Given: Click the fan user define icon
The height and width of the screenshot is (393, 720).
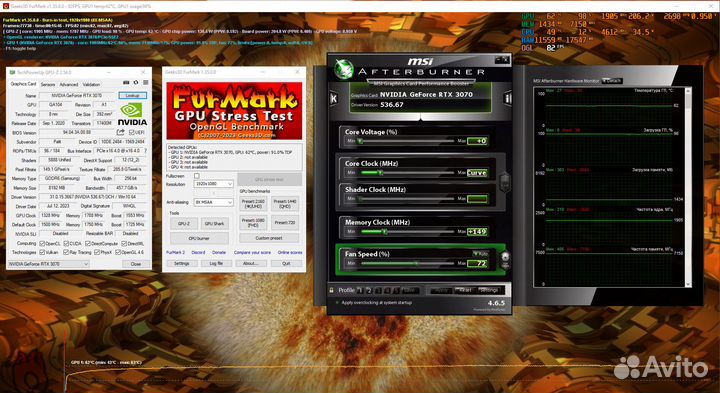Looking at the screenshot, I should [505, 261].
